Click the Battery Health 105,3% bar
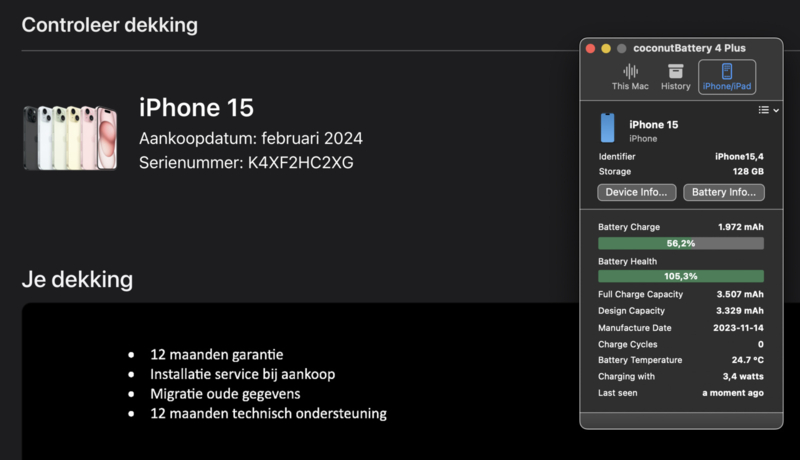Image resolution: width=800 pixels, height=460 pixels. point(681,276)
